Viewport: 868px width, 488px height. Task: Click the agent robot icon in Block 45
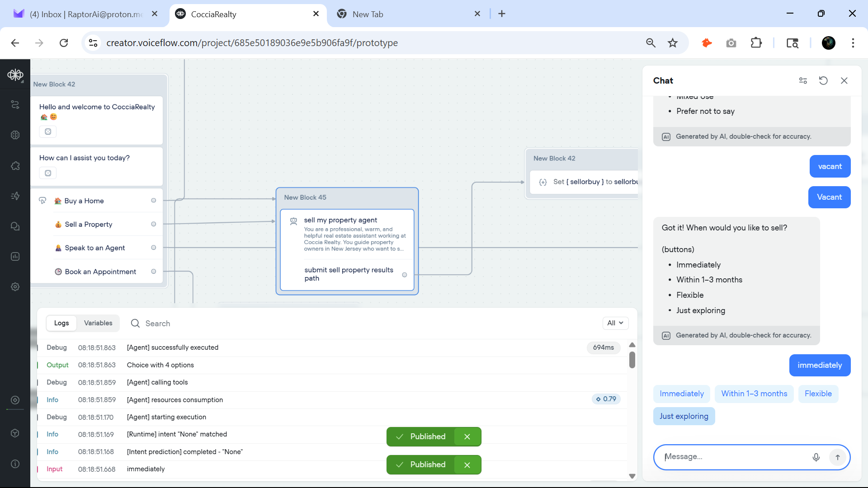pos(293,221)
